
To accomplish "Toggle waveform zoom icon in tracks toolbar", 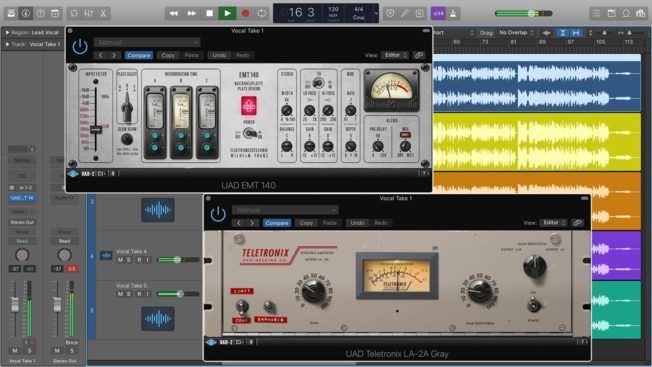I will point(546,32).
